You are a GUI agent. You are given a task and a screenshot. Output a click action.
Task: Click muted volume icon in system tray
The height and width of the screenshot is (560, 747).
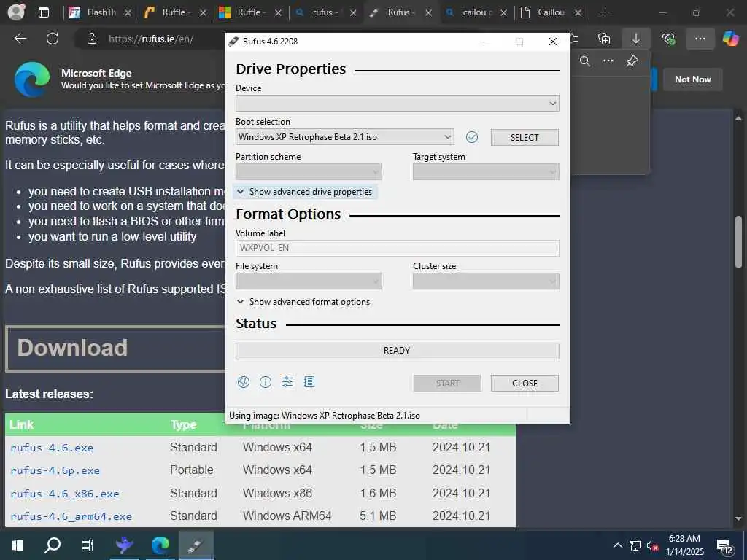(x=652, y=546)
